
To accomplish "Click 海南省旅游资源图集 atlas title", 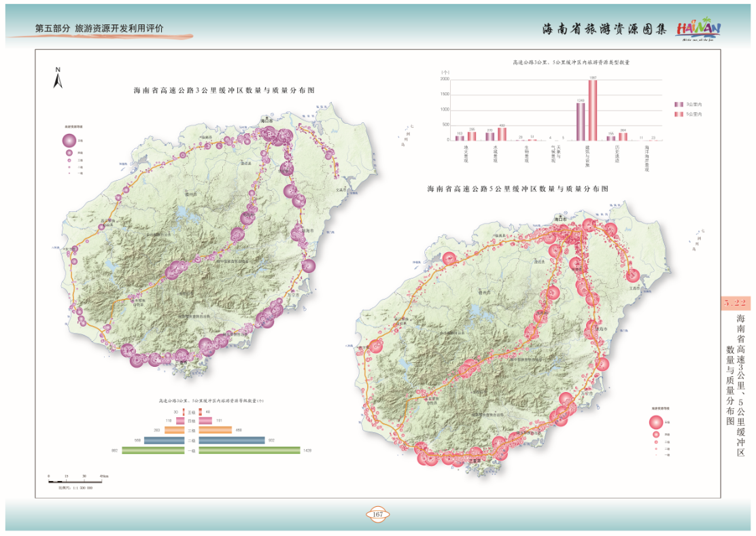I will pos(604,29).
